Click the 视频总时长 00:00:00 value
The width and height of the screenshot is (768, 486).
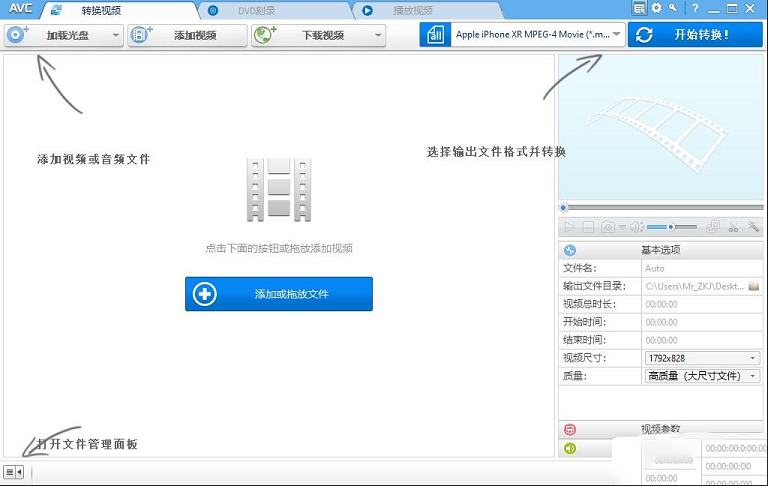[661, 304]
